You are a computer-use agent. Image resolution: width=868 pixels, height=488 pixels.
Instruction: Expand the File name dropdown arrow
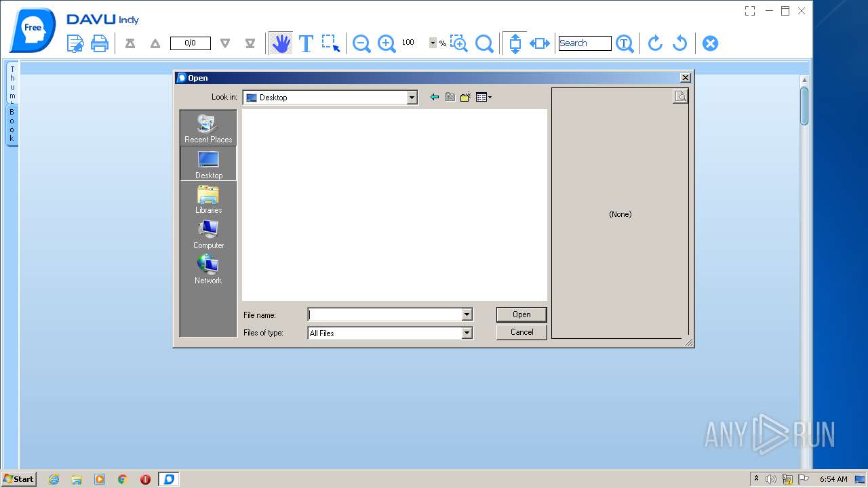(467, 314)
